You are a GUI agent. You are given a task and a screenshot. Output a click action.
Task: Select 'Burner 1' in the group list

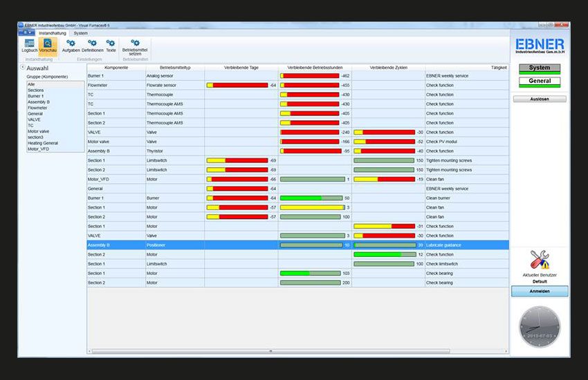pyautogui.click(x=55, y=96)
